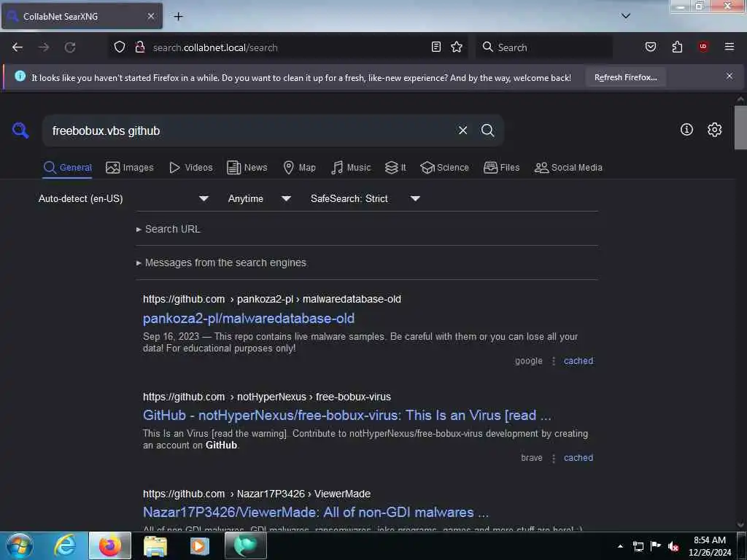Open the Anytime time range dropdown

[259, 198]
